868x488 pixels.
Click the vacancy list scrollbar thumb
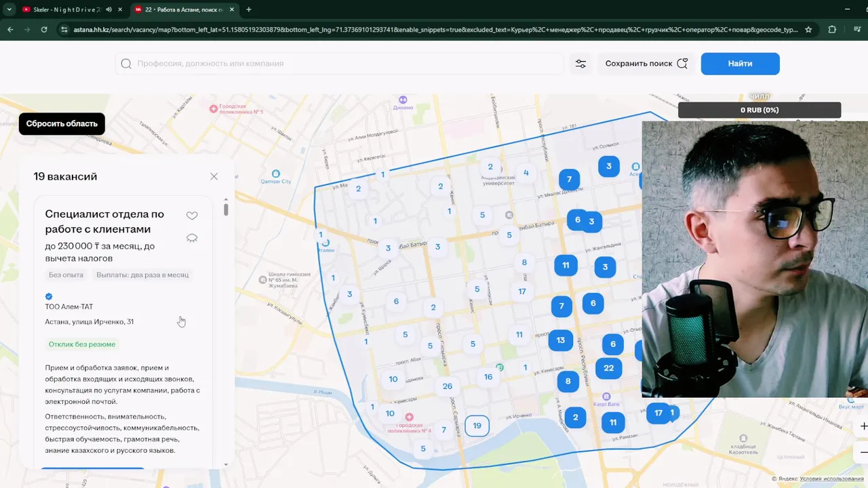(x=226, y=209)
